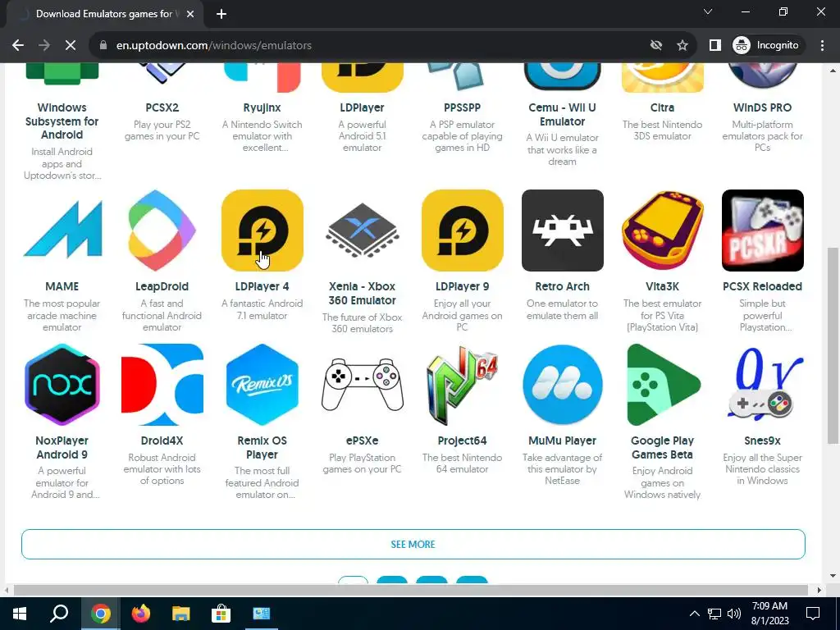The height and width of the screenshot is (630, 840).
Task: Click the horizontal page scrollbar
Action: pyautogui.click(x=411, y=590)
